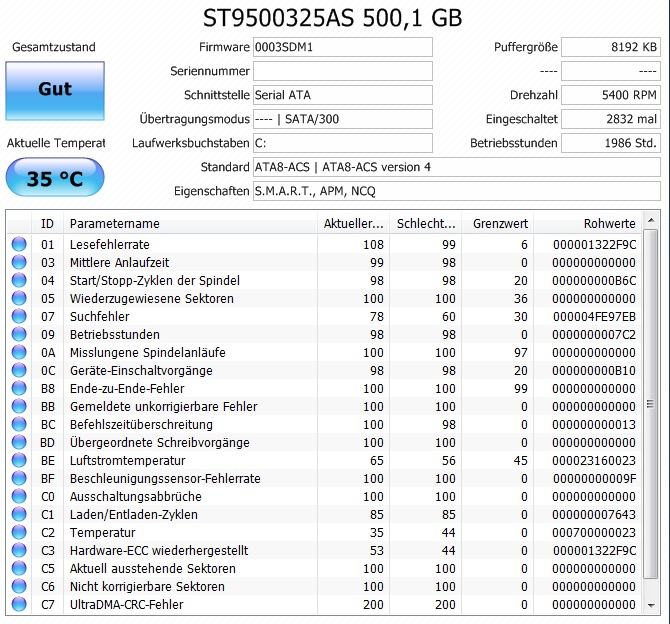Click the status orb for Gemeldete unkorrigierbare Fehler
670x624 pixels.
pyautogui.click(x=19, y=406)
